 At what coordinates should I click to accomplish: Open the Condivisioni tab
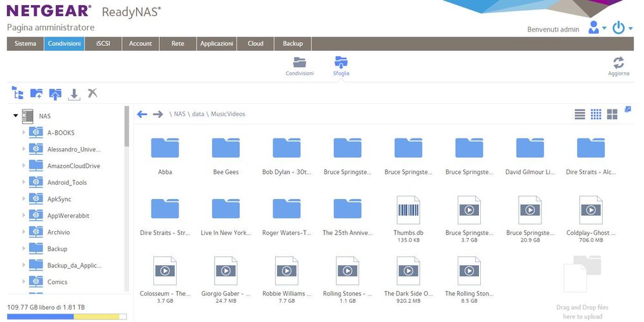coord(64,44)
